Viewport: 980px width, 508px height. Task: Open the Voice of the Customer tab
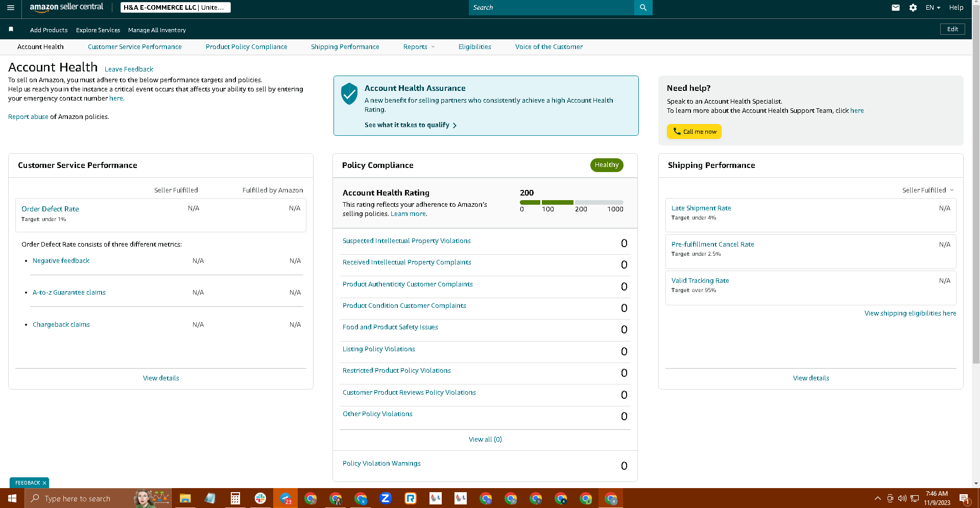549,47
